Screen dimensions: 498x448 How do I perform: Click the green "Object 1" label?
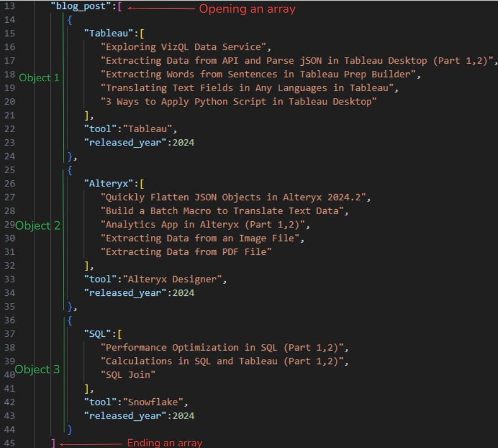pyautogui.click(x=39, y=78)
